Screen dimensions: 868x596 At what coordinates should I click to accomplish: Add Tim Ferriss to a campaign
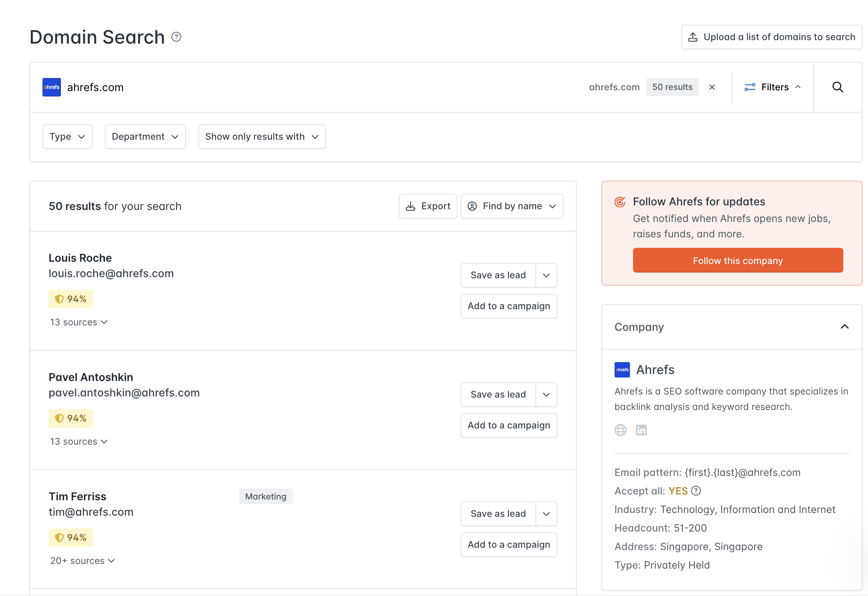tap(509, 545)
